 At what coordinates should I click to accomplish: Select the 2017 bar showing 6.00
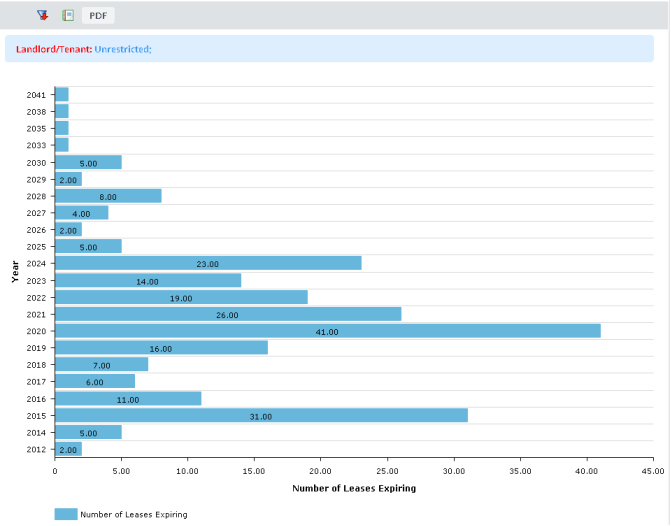tap(95, 381)
